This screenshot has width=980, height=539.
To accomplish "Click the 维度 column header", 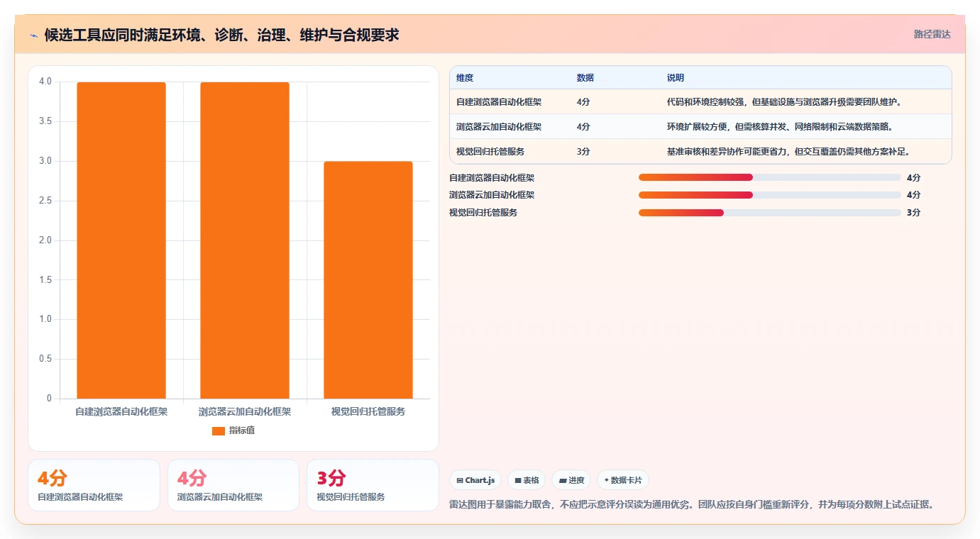I will pos(465,78).
